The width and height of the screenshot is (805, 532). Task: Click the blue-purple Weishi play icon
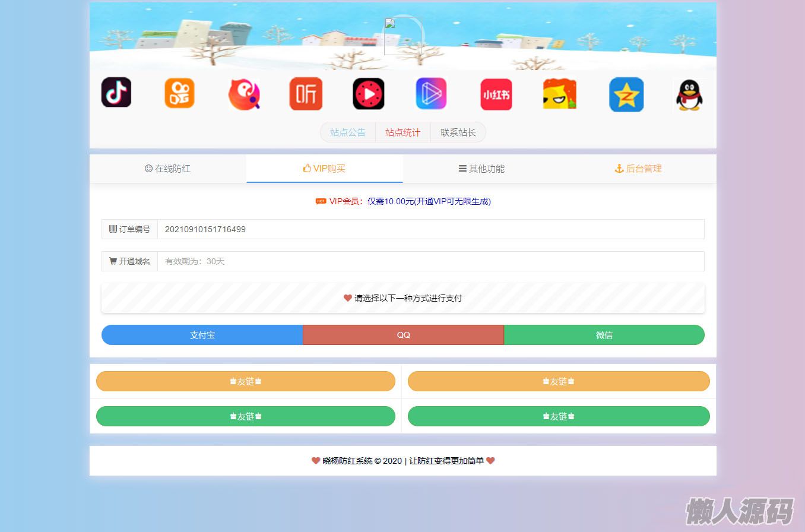coord(431,94)
